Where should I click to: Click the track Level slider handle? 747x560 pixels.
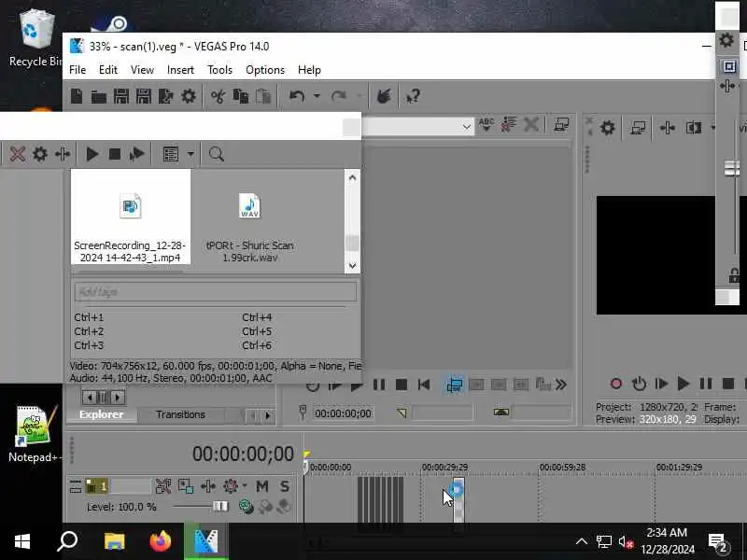(220, 506)
